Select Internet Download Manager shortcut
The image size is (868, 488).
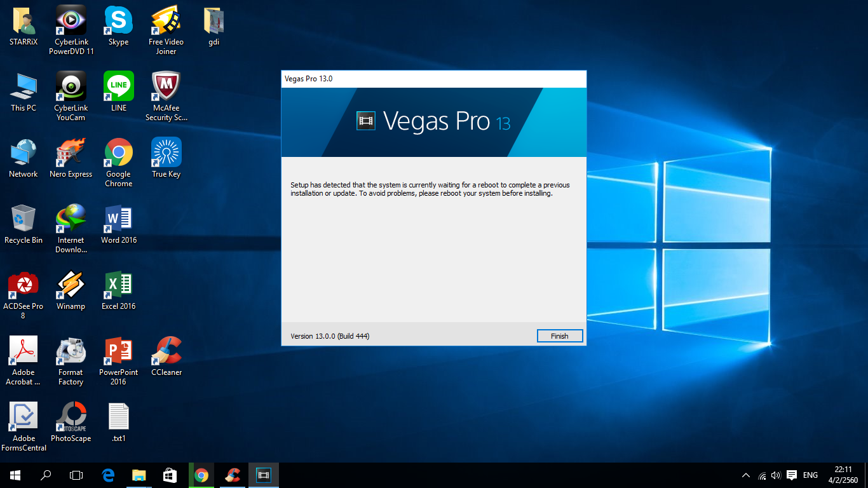[x=71, y=228]
